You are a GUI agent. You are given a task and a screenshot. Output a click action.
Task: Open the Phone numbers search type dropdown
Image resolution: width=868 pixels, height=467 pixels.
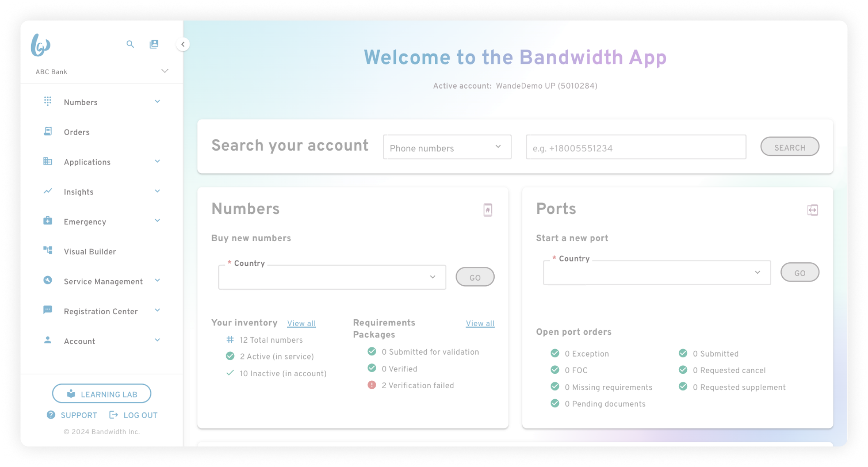point(447,147)
